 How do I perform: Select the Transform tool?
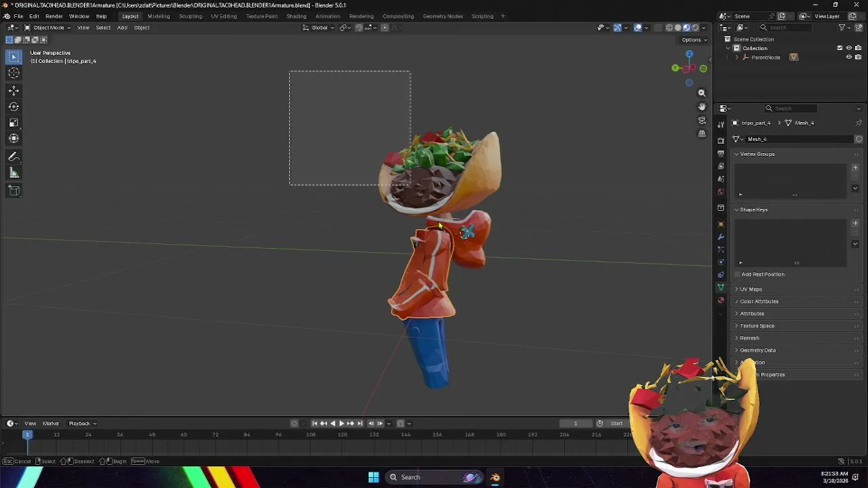14,138
